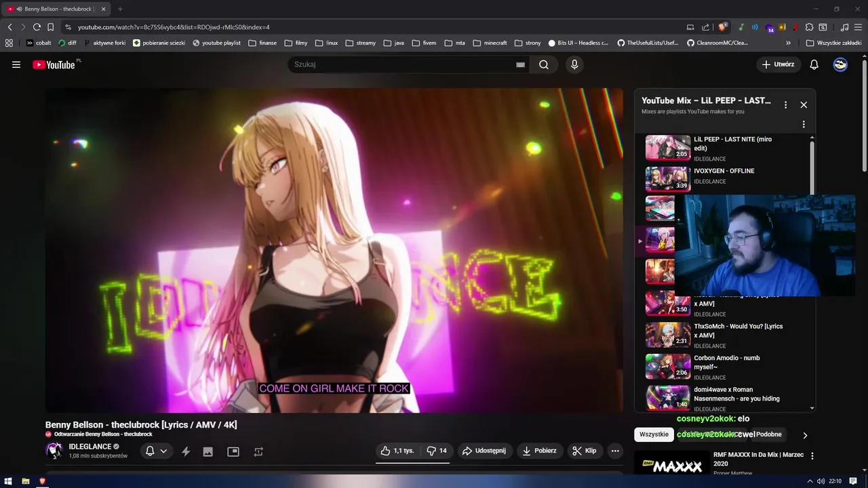Open the linux bookmarks folder

326,43
